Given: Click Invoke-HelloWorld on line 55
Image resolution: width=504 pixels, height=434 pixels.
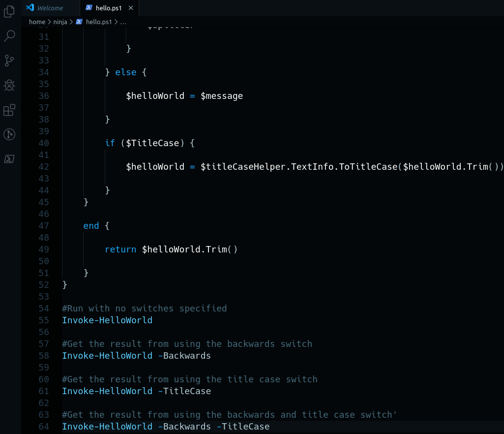Looking at the screenshot, I should [x=107, y=320].
